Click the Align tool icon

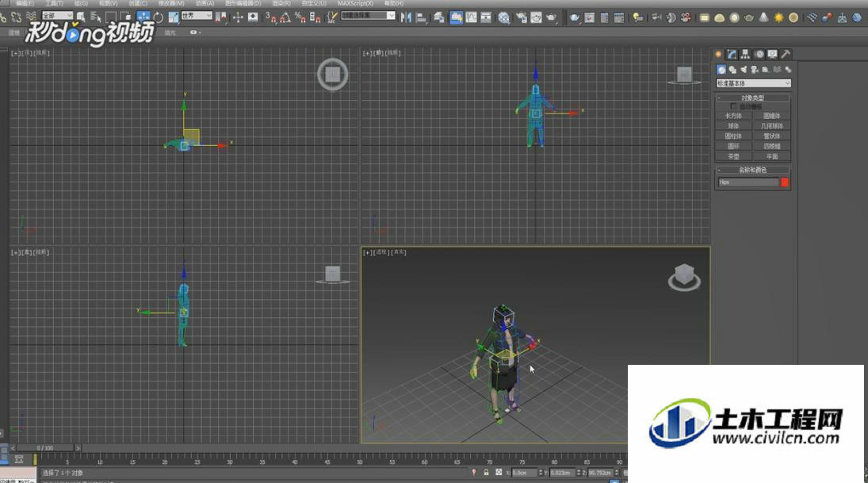[x=421, y=17]
